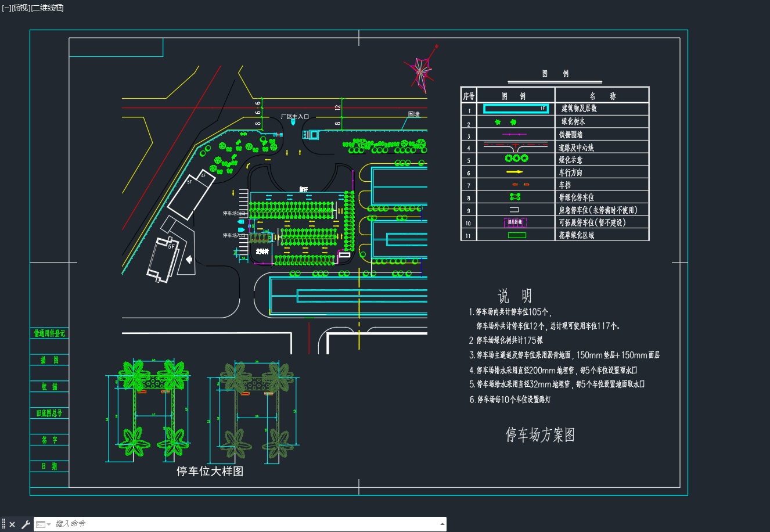
Task: Select note 4 about 直径200mm地埋管
Action: [553, 369]
